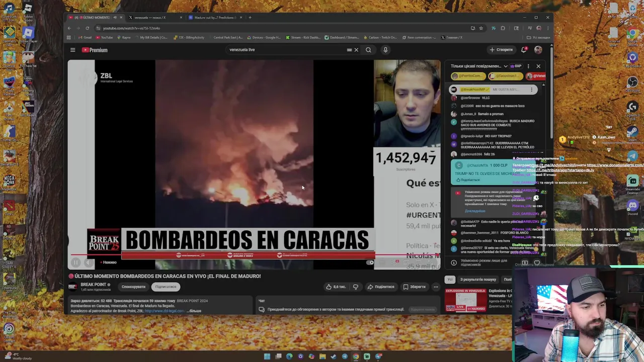Click the 0XP badge in chat header
Viewport: 644px width, 362px height.
(516, 66)
